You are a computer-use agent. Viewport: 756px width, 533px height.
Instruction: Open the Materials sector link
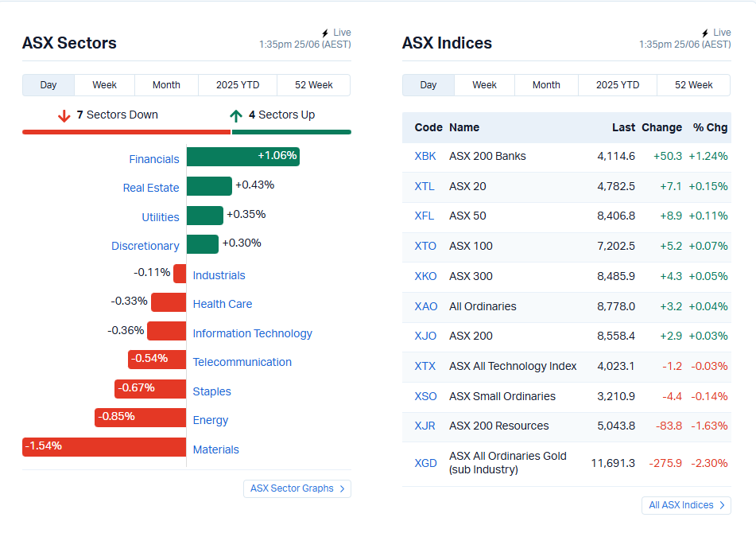215,449
